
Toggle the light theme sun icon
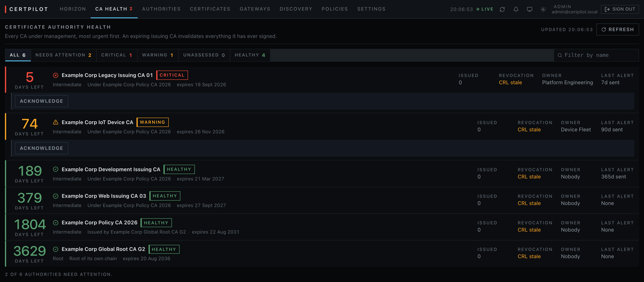click(543, 9)
